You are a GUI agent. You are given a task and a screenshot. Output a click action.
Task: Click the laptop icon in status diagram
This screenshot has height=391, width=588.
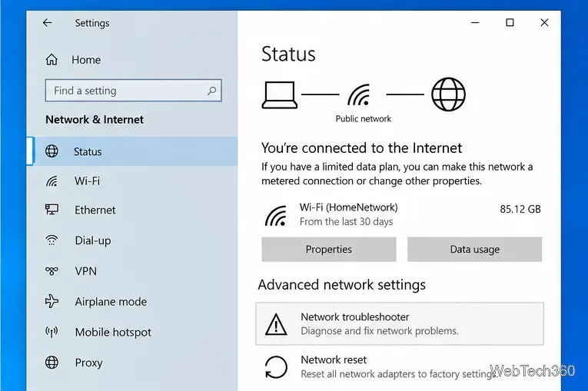point(279,94)
